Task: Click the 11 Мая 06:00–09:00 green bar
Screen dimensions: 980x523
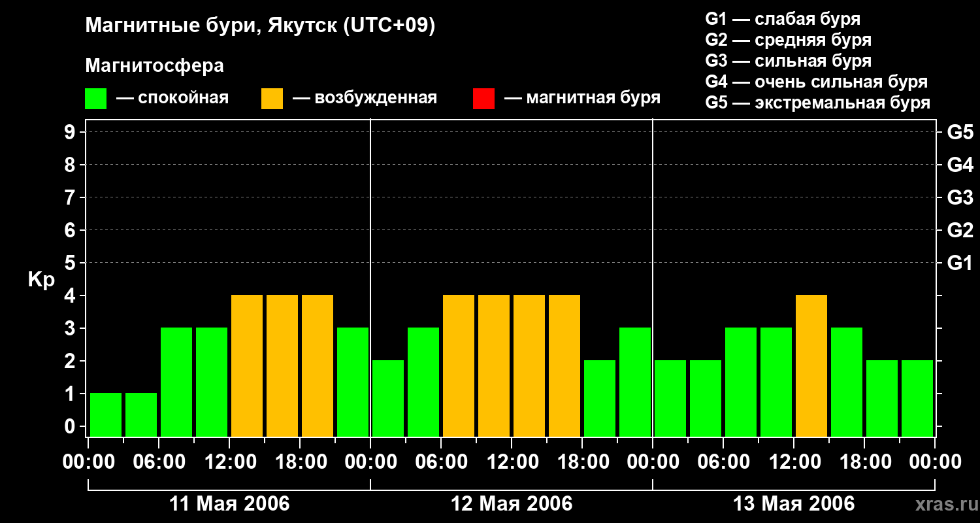Action: 176,382
